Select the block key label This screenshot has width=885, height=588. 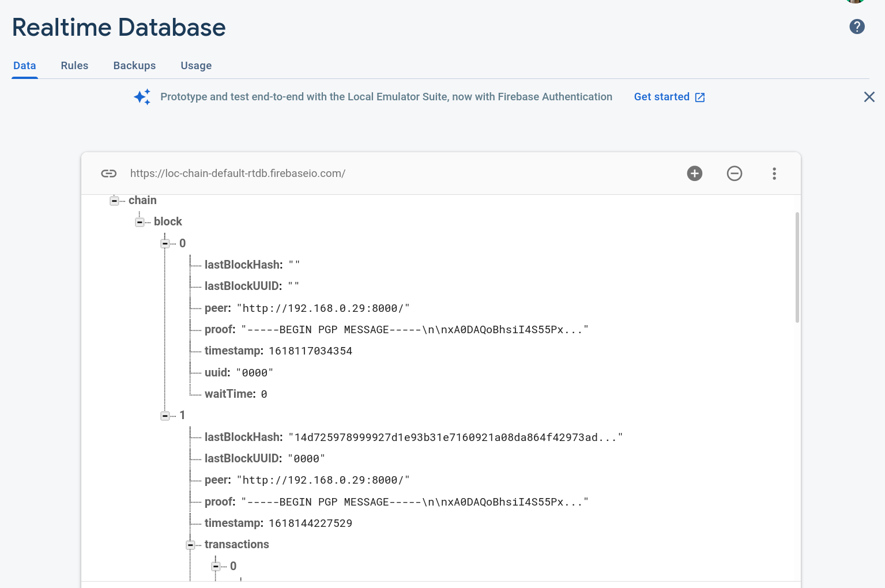click(x=168, y=221)
